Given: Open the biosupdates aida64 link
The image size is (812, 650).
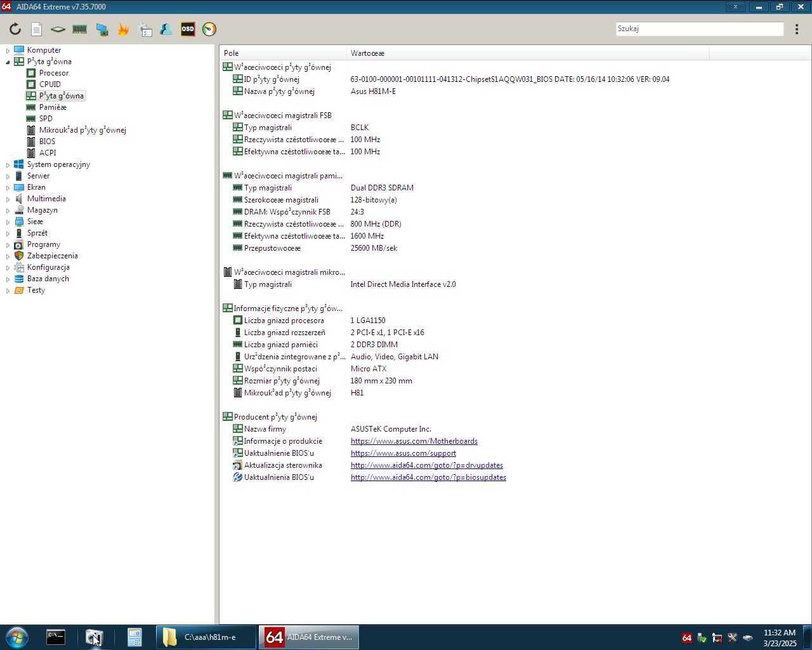Looking at the screenshot, I should [x=428, y=477].
